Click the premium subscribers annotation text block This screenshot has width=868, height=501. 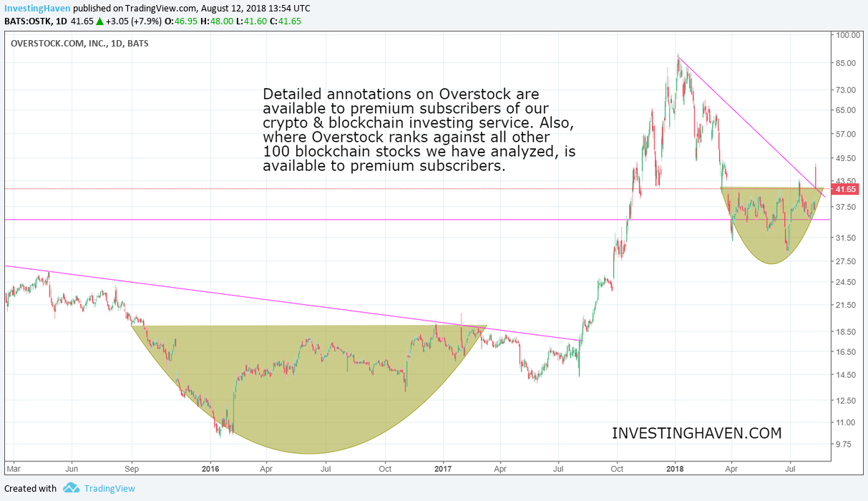(x=419, y=130)
